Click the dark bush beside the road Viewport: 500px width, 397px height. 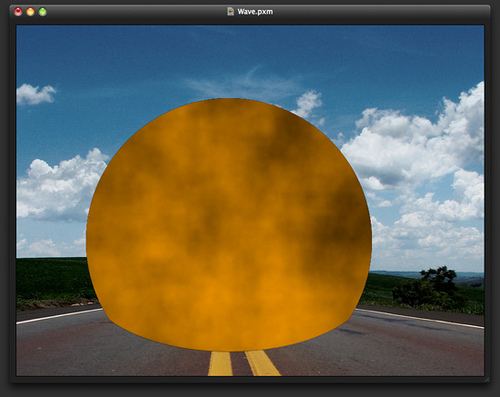tap(430, 289)
